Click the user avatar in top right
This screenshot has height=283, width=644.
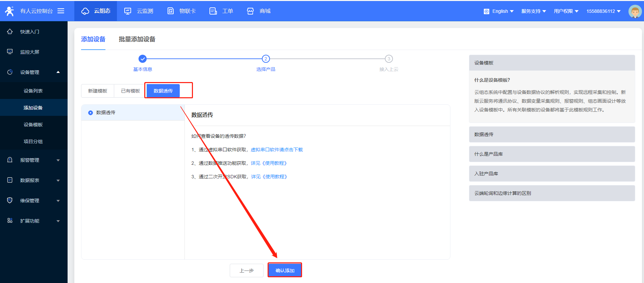point(635,11)
